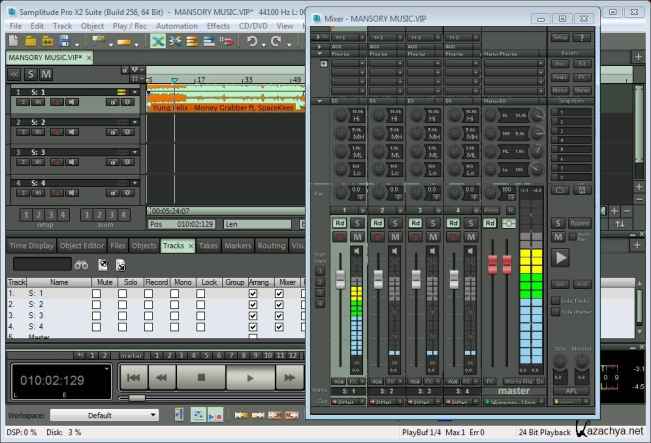Click the open folder toolbar icon

pyautogui.click(x=32, y=41)
